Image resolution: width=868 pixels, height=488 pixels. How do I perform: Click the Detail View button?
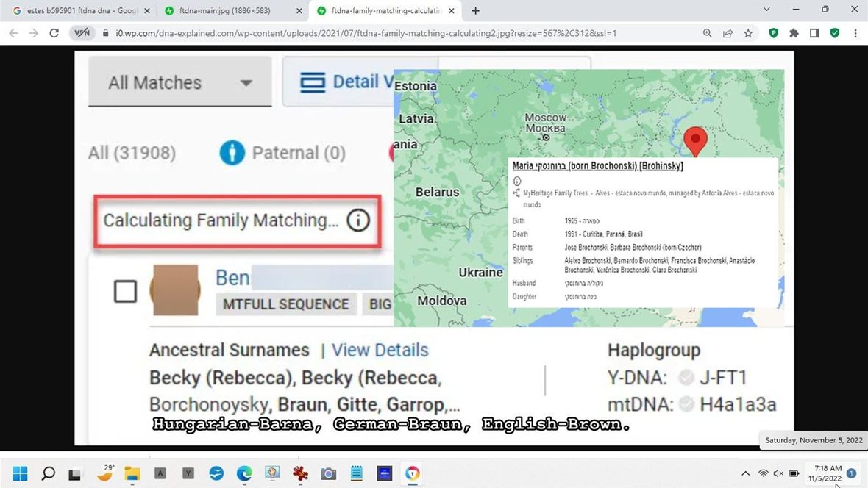338,82
